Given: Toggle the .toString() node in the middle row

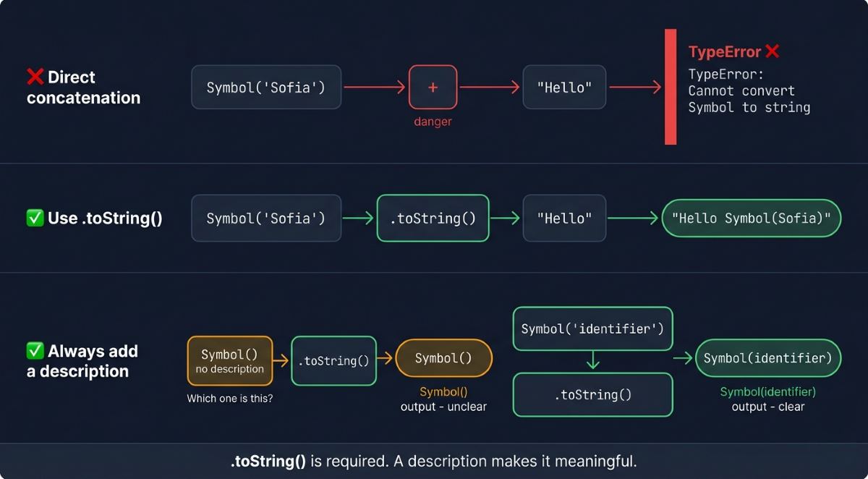Looking at the screenshot, I should tap(433, 218).
